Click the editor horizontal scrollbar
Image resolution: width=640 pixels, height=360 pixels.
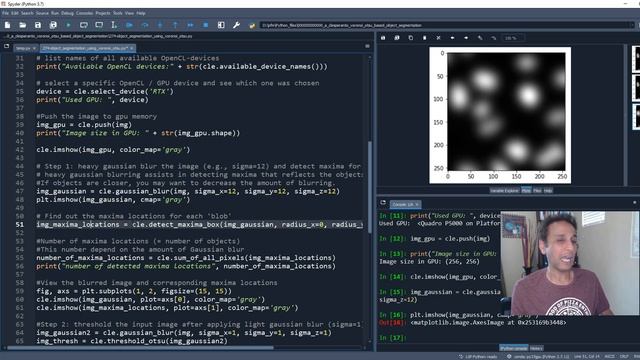(x=140, y=348)
